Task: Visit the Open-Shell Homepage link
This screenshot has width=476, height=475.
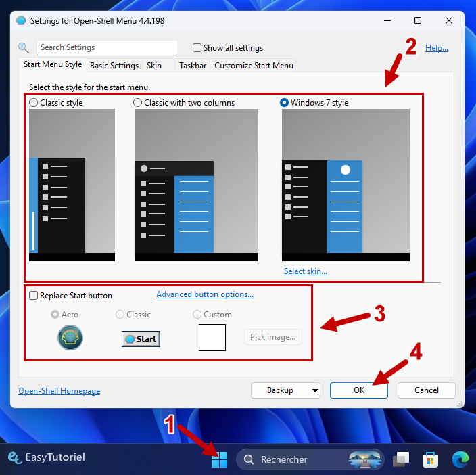Action: [59, 391]
